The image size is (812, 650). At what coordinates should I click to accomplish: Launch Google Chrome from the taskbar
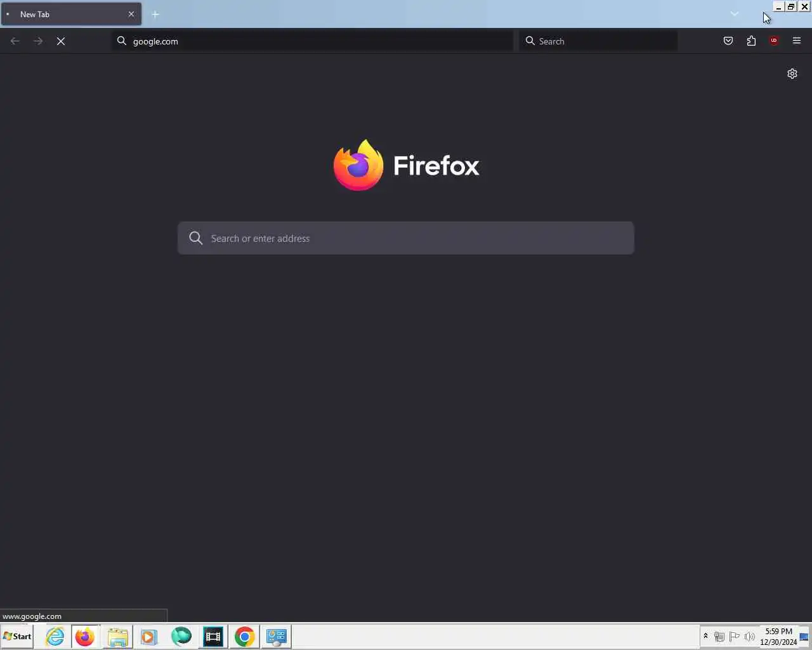[245, 637]
